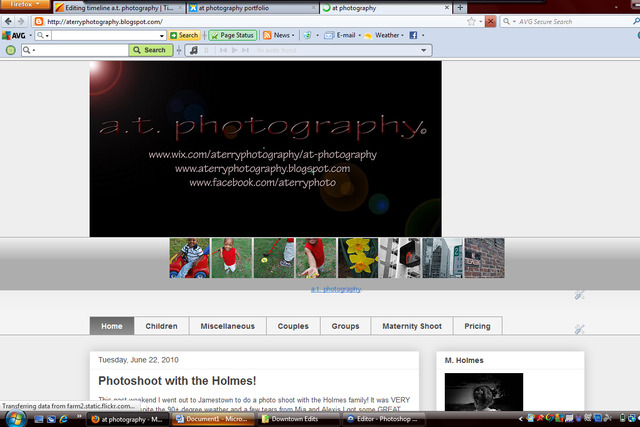640x427 pixels.
Task: Click the music note icon in media toolbar
Action: tap(194, 50)
